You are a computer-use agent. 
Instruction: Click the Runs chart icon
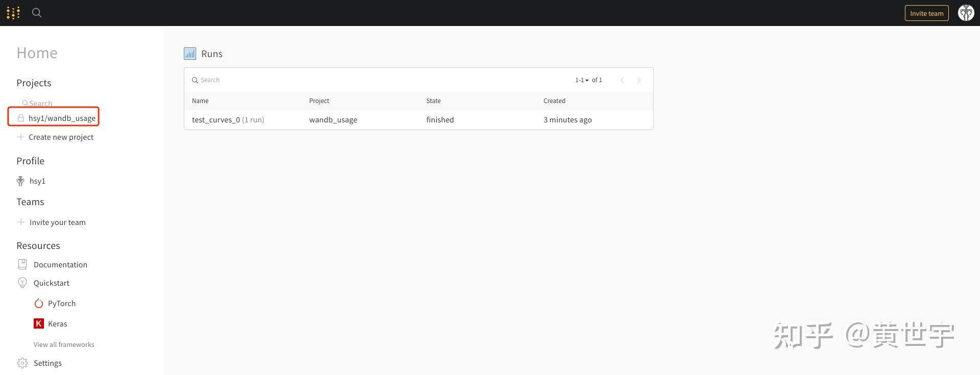pos(190,54)
